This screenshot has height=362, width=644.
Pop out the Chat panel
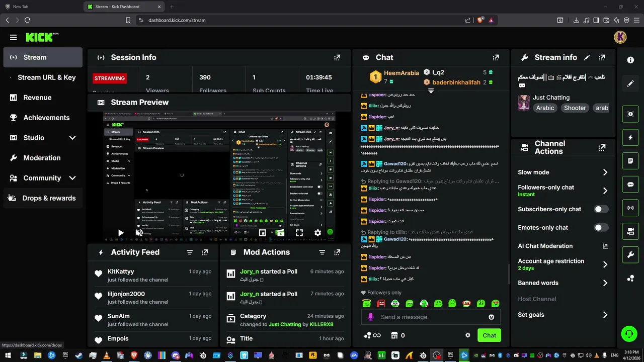click(x=496, y=57)
